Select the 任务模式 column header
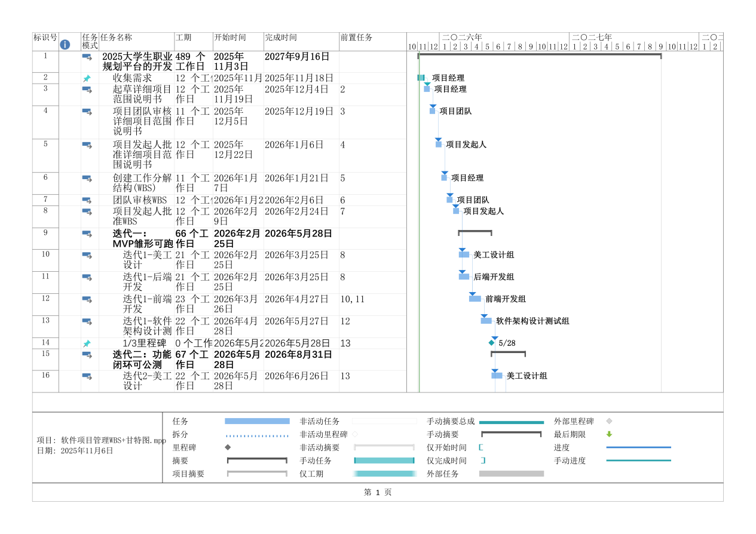 90,42
